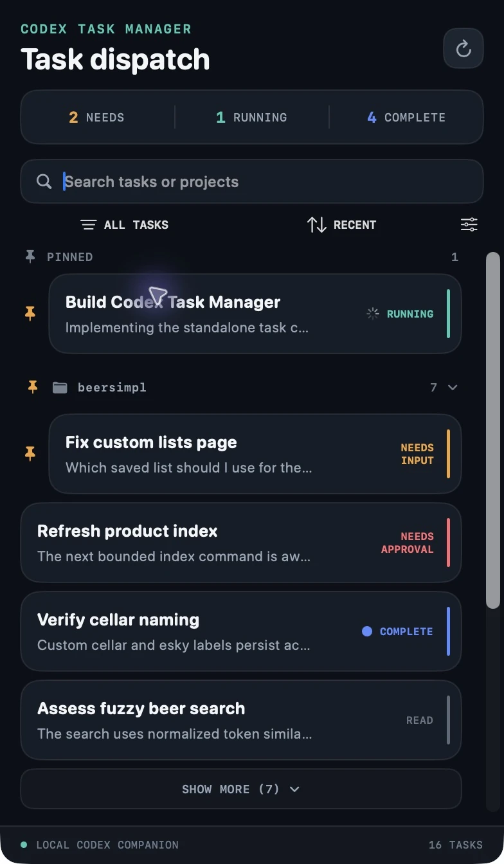The height and width of the screenshot is (864, 504).
Task: Open the Verify cellar naming card
Action: point(241,631)
